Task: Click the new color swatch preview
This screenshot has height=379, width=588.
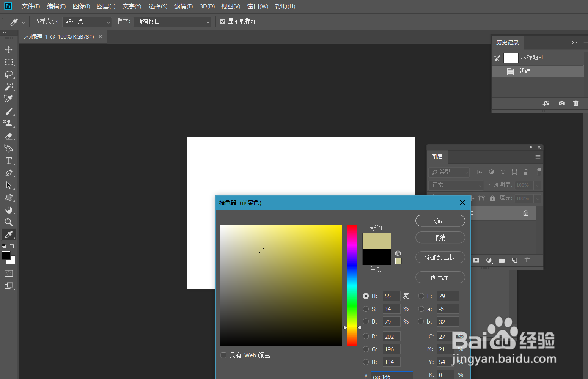Action: coord(376,241)
